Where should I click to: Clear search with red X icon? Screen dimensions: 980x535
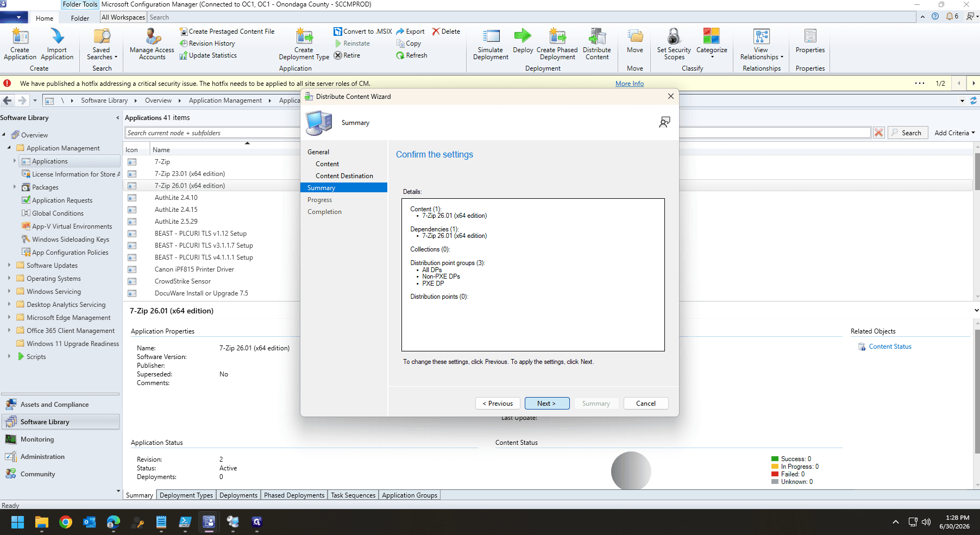878,133
